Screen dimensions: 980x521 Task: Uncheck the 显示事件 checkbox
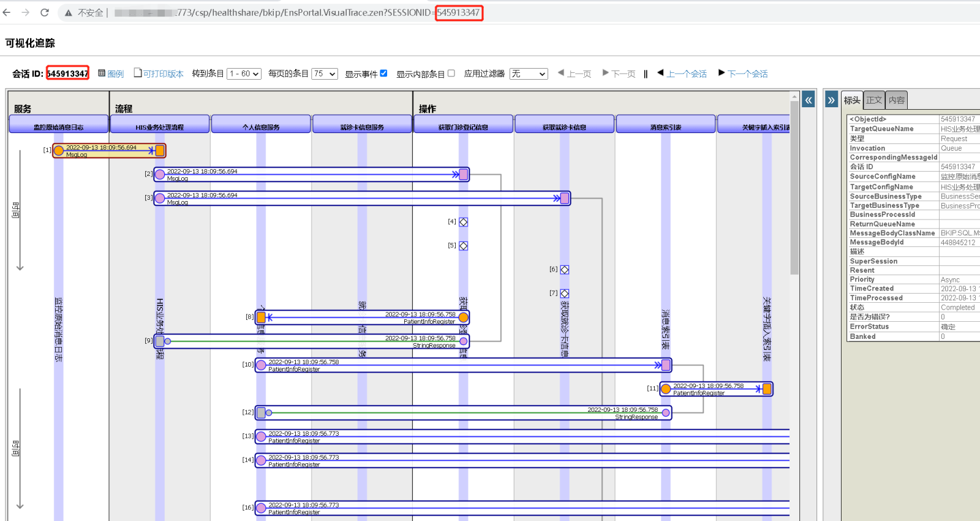click(x=383, y=73)
